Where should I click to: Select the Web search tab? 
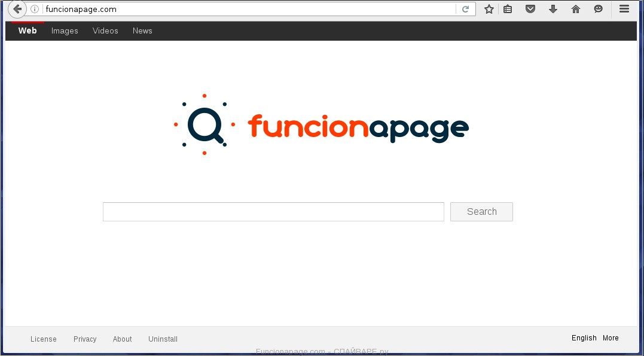click(x=28, y=31)
